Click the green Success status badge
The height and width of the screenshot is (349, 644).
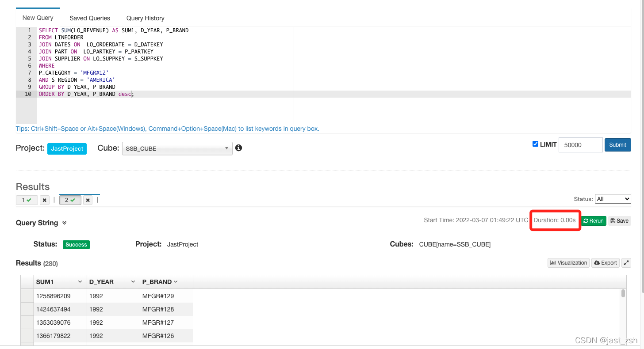[76, 245]
